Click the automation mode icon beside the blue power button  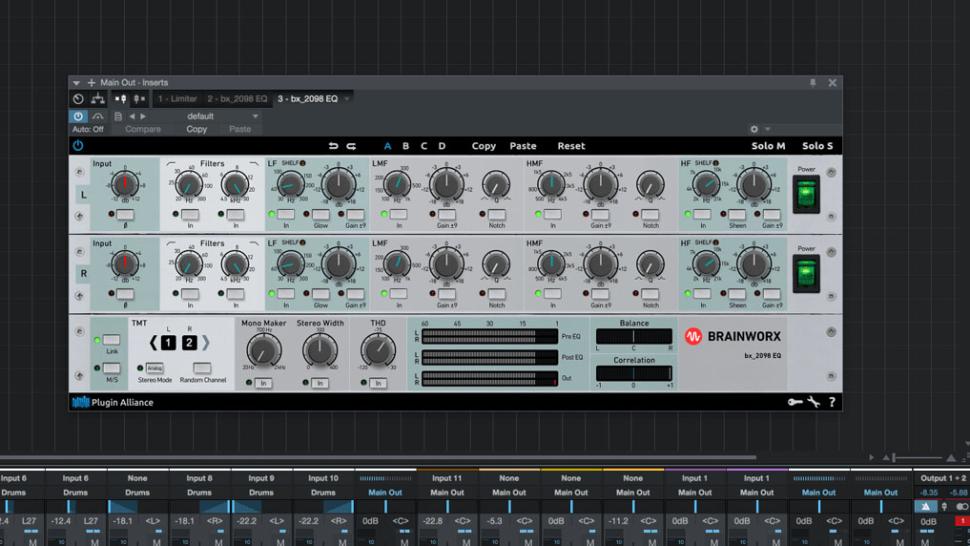click(x=98, y=116)
